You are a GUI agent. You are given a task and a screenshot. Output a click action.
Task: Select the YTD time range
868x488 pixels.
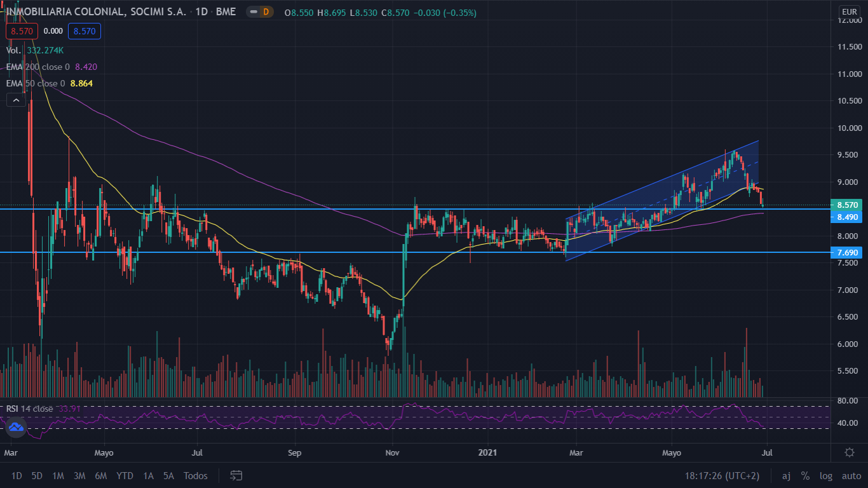tap(125, 475)
